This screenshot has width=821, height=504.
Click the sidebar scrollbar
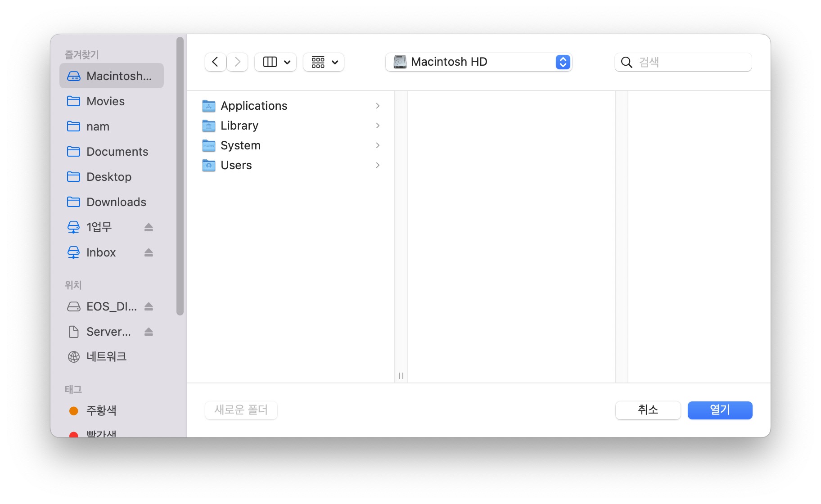(180, 176)
